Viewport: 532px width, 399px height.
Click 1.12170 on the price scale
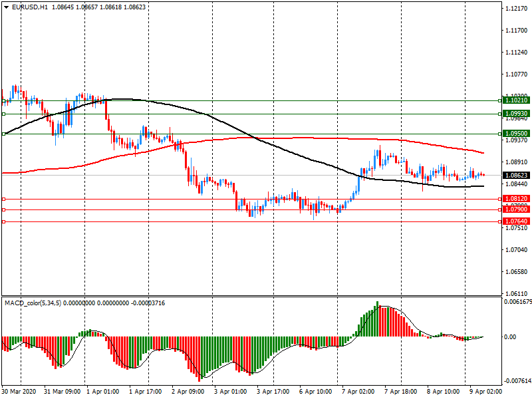[x=516, y=9]
